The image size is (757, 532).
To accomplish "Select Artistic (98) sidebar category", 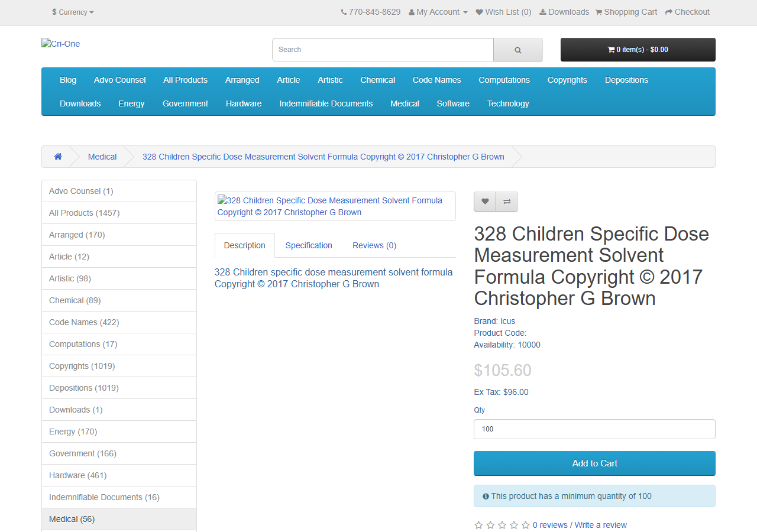I will (119, 278).
